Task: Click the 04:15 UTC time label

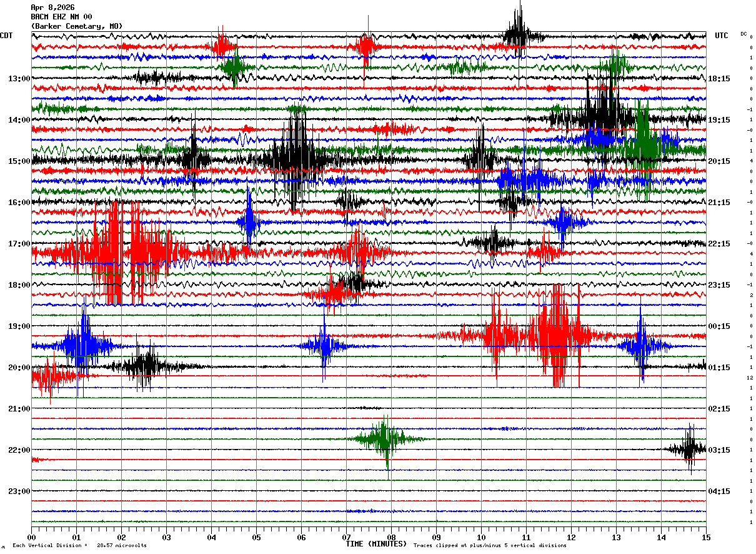Action: 719,491
